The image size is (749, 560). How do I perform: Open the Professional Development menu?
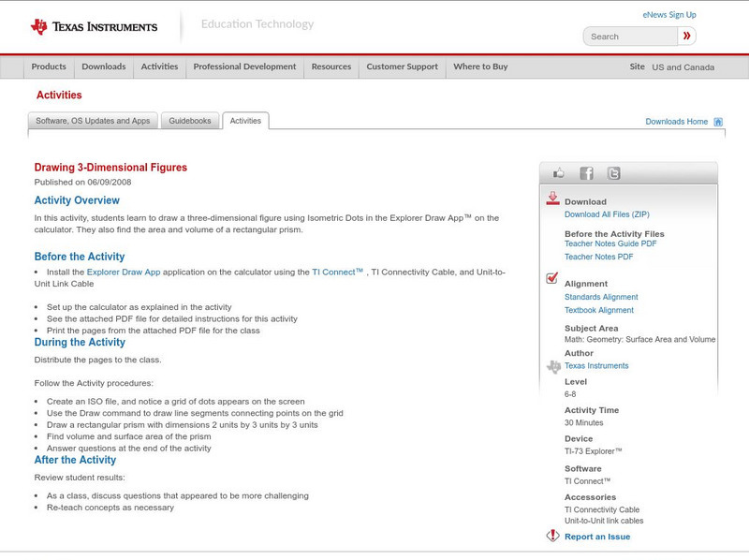[244, 67]
